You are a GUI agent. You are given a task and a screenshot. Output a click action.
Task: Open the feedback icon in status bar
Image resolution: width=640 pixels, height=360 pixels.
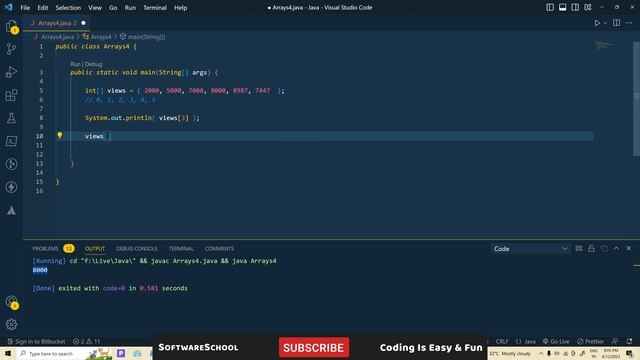pos(615,341)
